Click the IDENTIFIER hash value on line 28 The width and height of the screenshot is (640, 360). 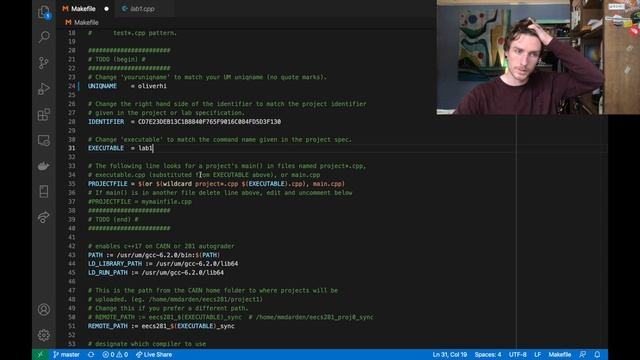(x=209, y=122)
